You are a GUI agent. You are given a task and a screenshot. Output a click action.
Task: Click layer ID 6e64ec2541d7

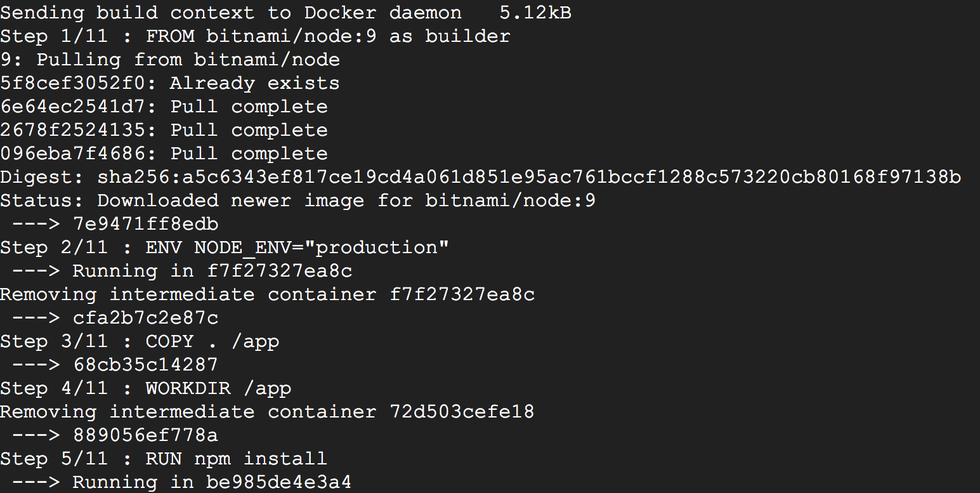tap(79, 107)
